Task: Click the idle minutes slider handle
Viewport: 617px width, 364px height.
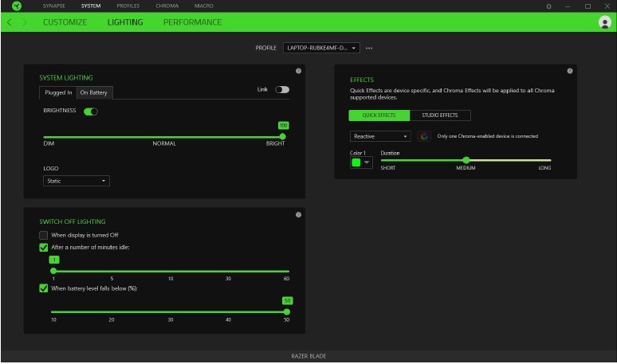Action: tap(53, 271)
